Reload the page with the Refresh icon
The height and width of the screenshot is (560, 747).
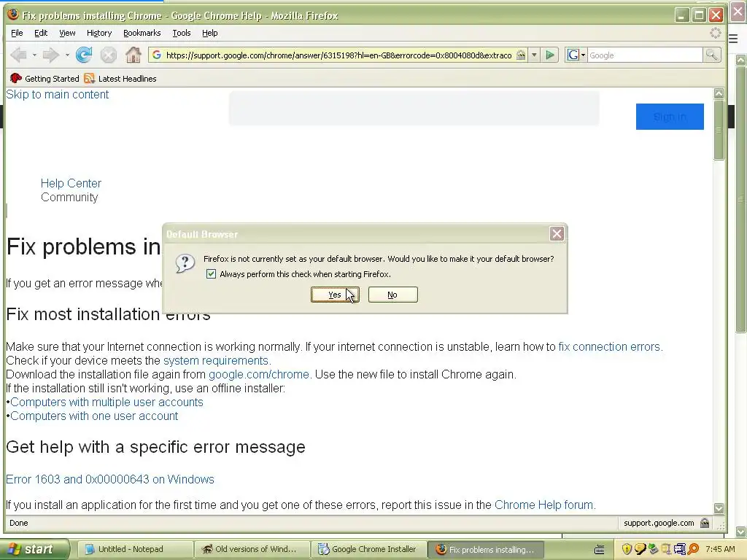point(84,55)
